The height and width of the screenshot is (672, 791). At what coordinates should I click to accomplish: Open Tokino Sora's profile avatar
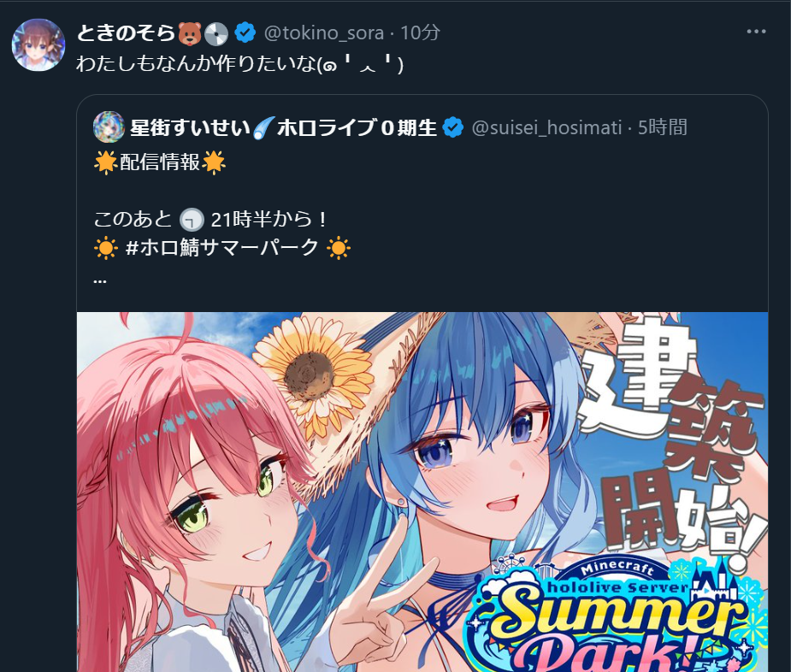coord(38,45)
